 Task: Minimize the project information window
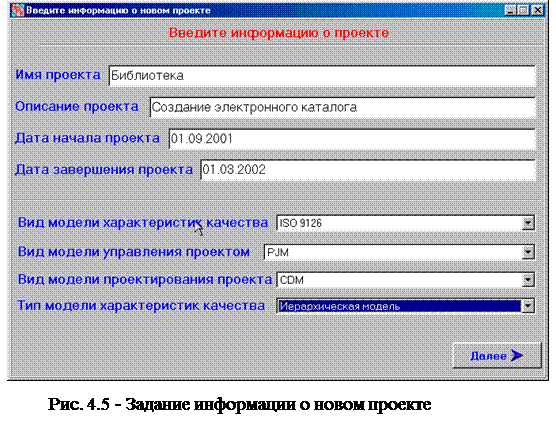coord(510,10)
